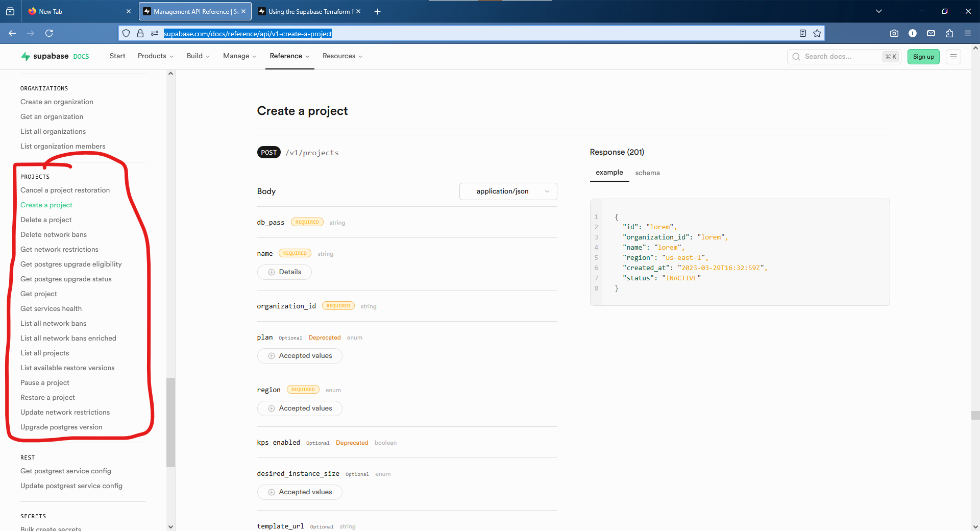The width and height of the screenshot is (980, 531).
Task: Open the Start nav item
Action: (x=117, y=56)
